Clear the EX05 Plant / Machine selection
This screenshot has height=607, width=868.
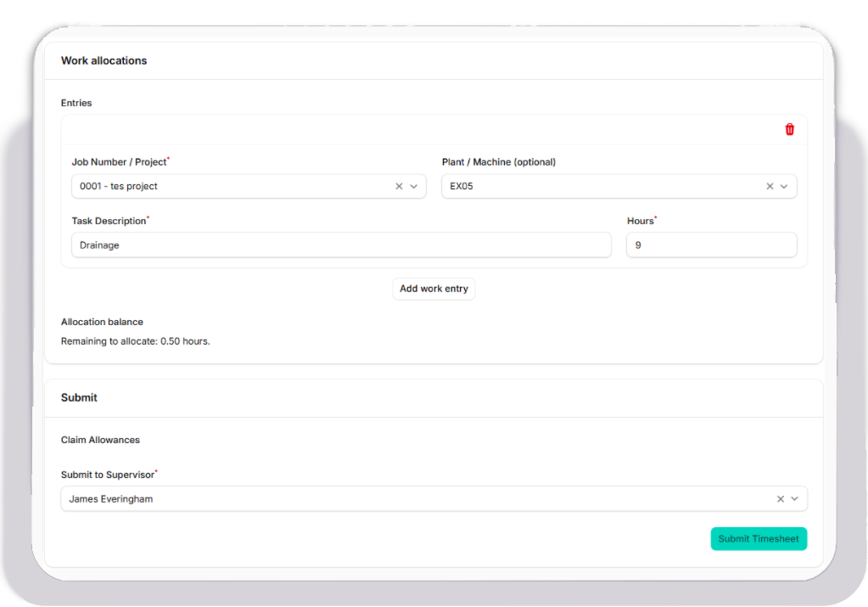[770, 187]
